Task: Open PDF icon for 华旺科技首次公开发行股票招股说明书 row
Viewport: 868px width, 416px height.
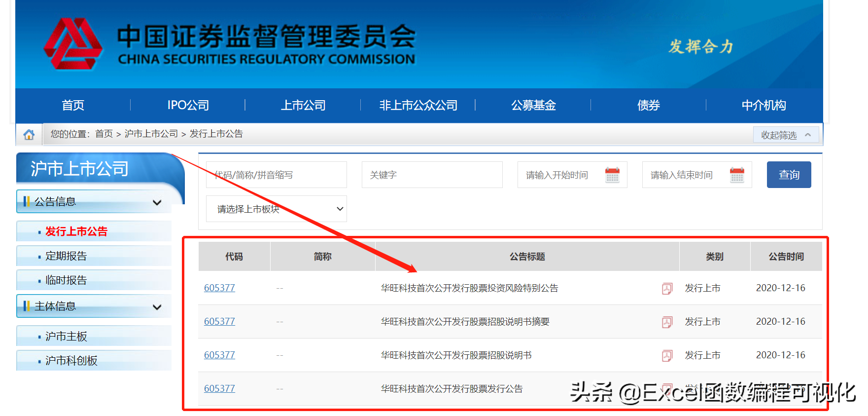Action: (x=667, y=356)
